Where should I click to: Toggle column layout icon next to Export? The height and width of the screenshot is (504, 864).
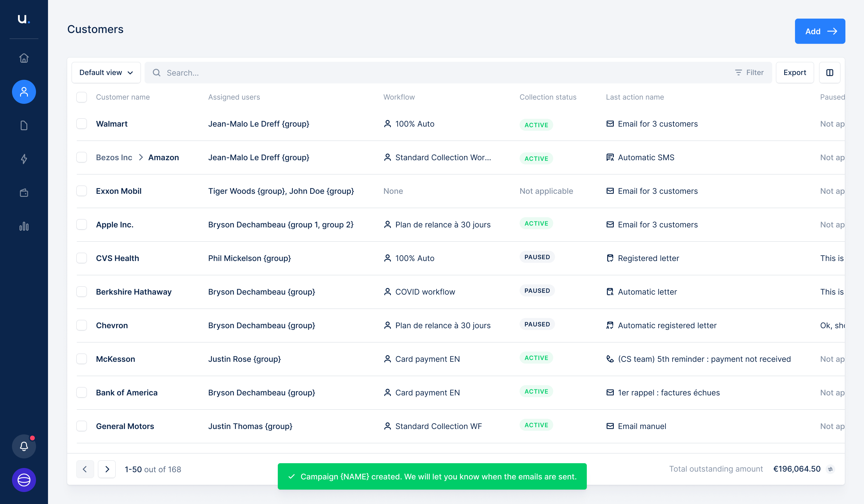[x=829, y=73]
